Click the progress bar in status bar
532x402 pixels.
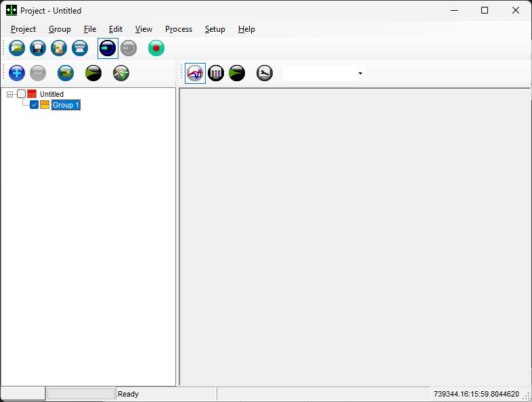click(x=81, y=394)
